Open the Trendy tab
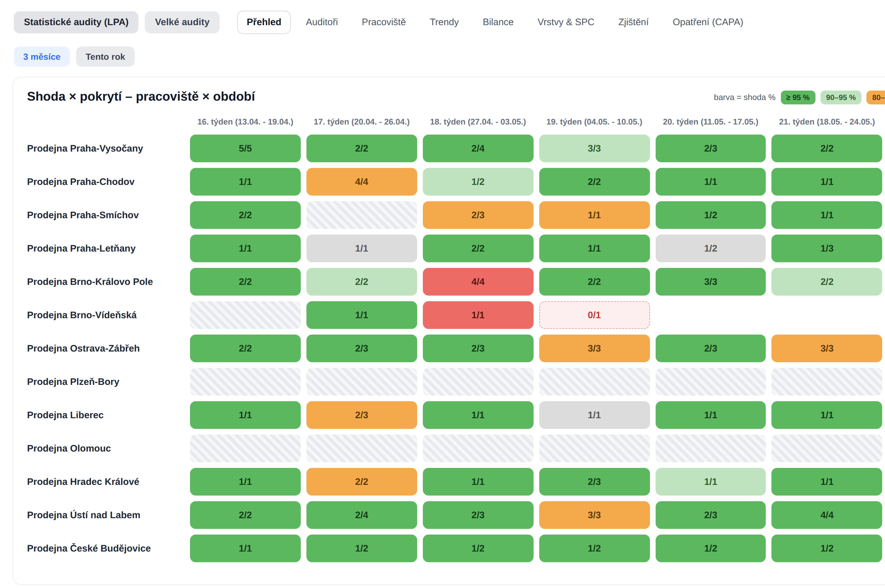Screen dimensions: 885x588 [x=444, y=22]
